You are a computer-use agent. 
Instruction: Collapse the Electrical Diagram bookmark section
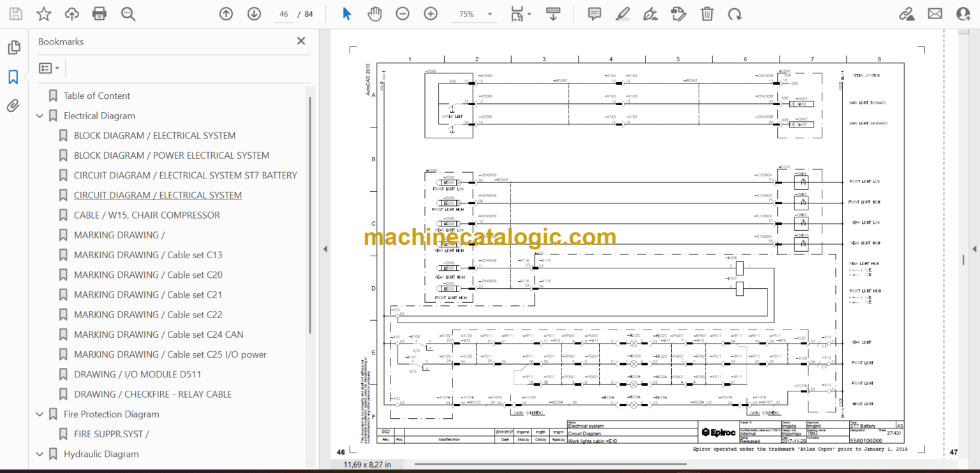coord(40,115)
